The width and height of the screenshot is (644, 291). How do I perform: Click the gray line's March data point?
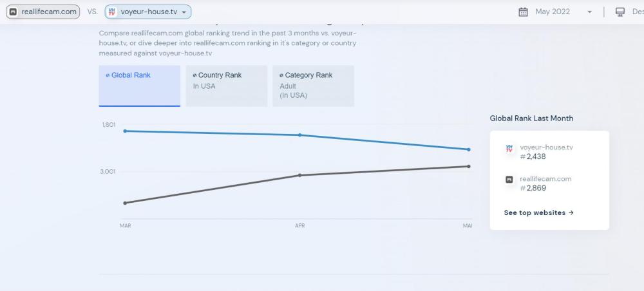click(x=125, y=203)
